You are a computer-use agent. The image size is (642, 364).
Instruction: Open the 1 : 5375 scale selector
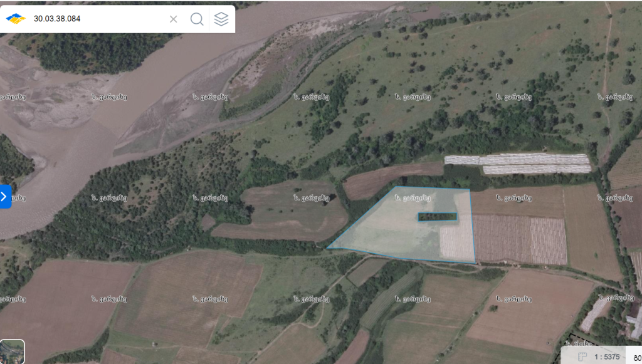pyautogui.click(x=607, y=357)
